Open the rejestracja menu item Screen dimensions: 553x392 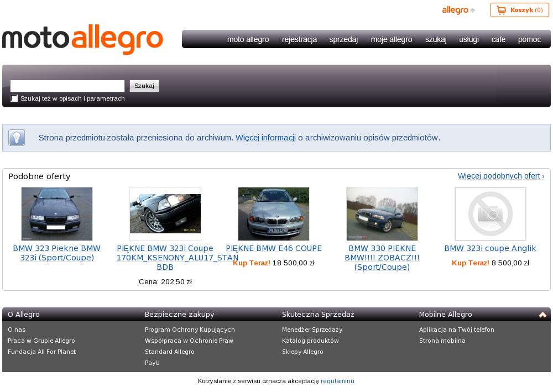pyautogui.click(x=299, y=39)
